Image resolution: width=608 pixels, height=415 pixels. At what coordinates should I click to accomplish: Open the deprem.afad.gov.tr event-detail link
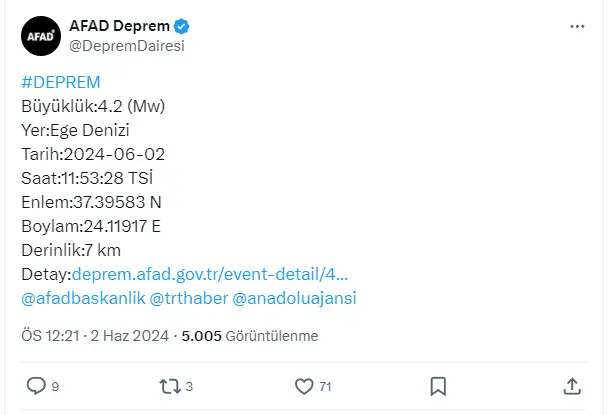tap(210, 274)
